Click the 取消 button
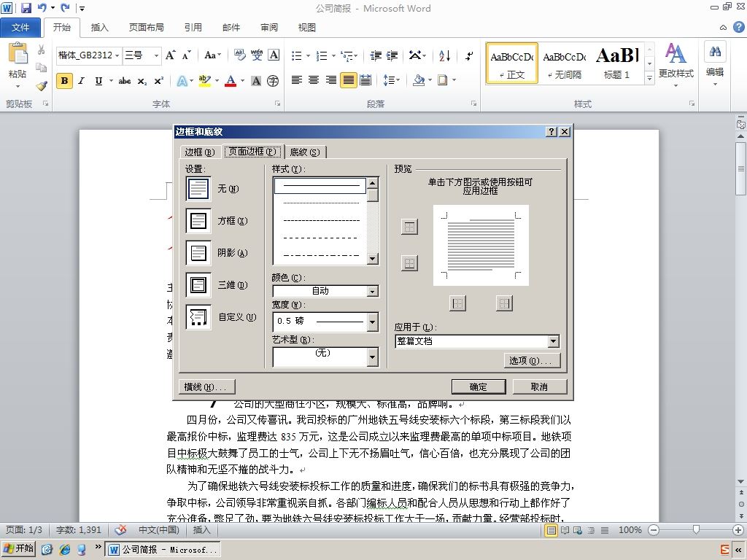 539,386
